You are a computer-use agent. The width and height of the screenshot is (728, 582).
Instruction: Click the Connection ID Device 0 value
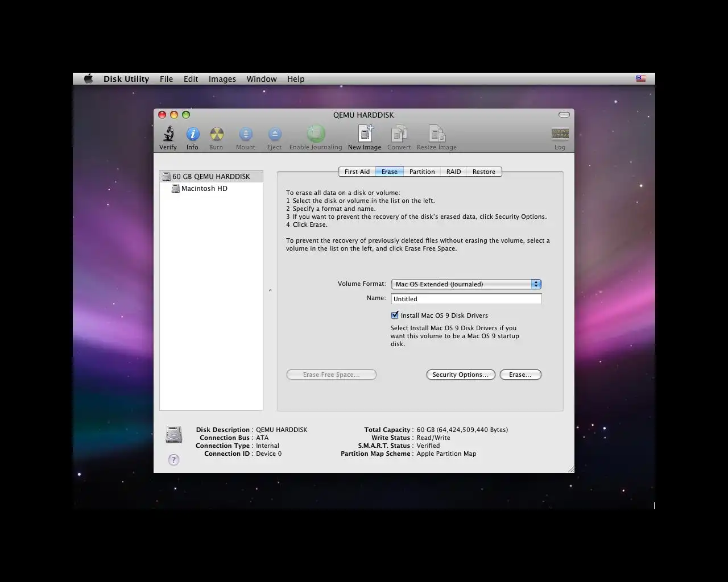(269, 454)
